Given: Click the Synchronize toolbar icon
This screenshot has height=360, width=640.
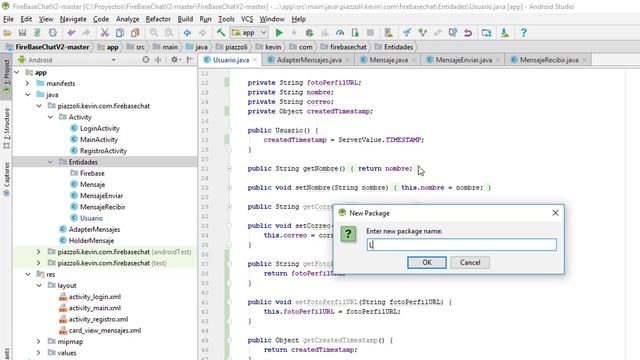Looking at the screenshot, I should pos(37,33).
